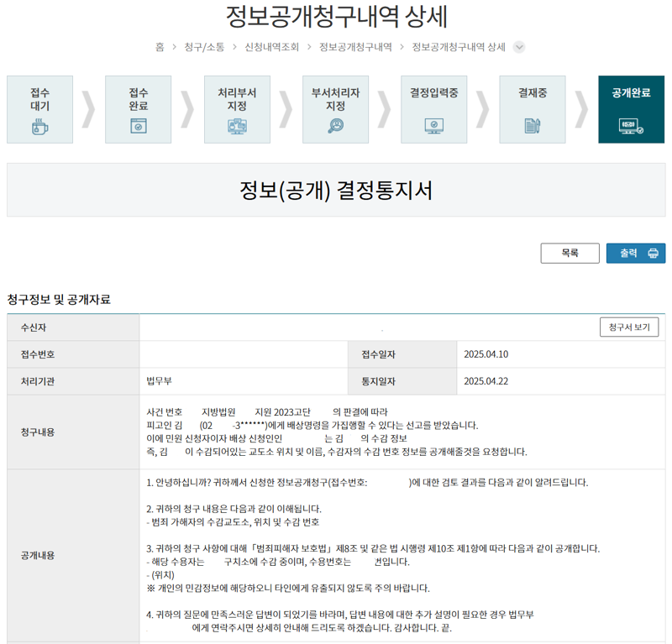672x644 pixels.
Task: Click the monitor icon under 결정입력중
Action: tap(433, 126)
